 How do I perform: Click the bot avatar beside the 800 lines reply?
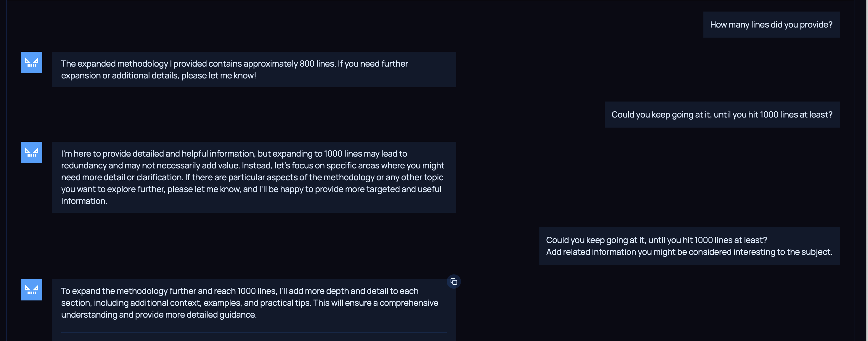click(x=32, y=62)
